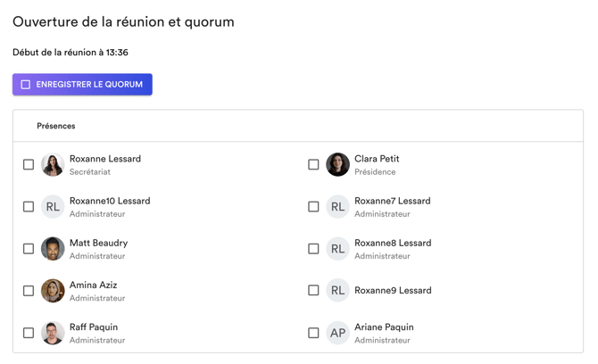This screenshot has width=598, height=364.
Task: Mark Raff Paquin as present
Action: (x=29, y=333)
